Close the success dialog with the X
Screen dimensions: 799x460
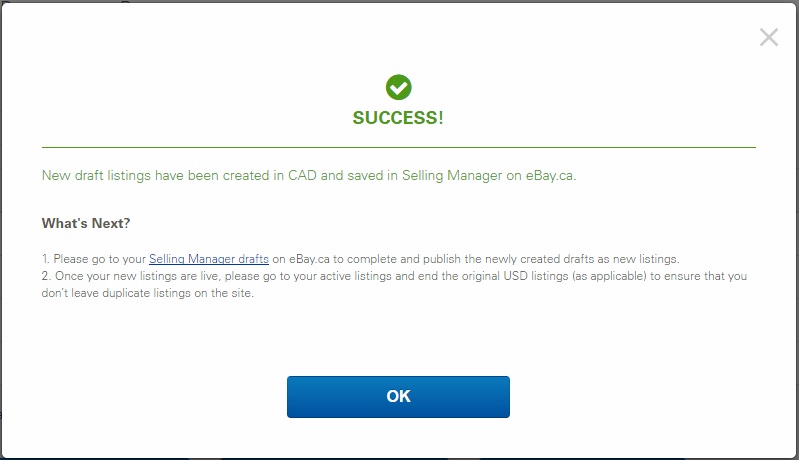click(768, 38)
